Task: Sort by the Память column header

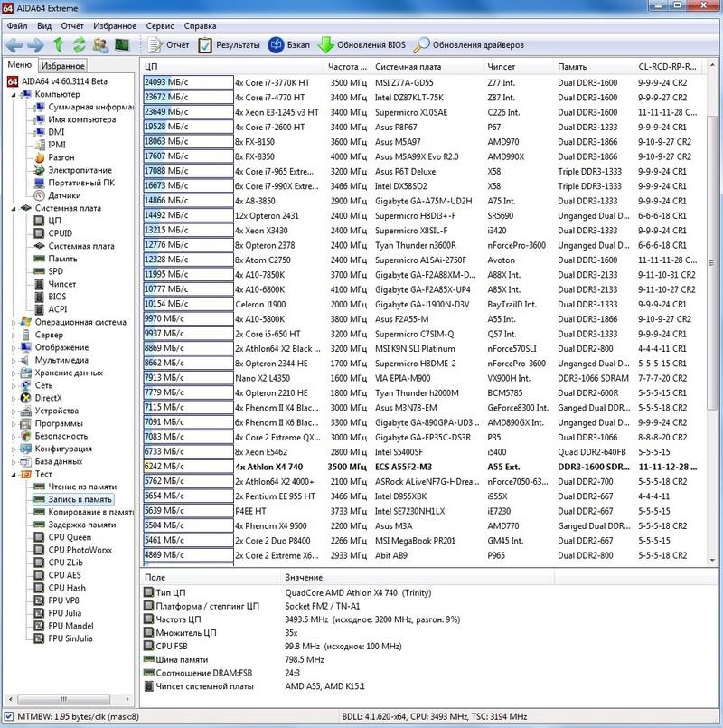Action: pyautogui.click(x=594, y=66)
